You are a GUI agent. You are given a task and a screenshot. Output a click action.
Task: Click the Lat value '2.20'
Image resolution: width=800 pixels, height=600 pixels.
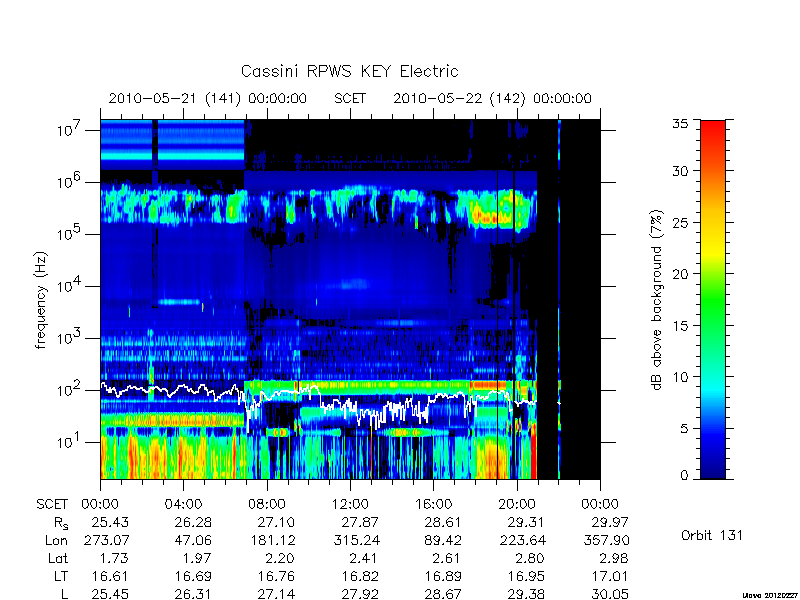[x=280, y=558]
